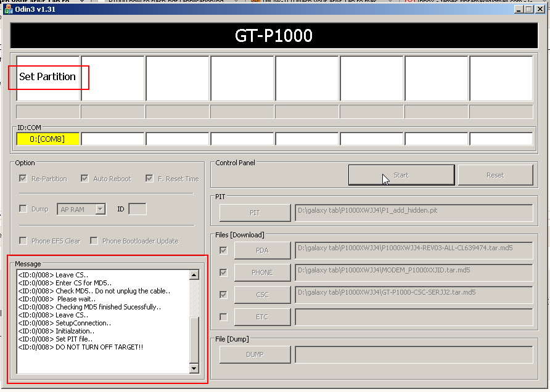Screen dimensions: 550x392
Task: Select the yellow 0:[COM8] port box
Action: 47,139
